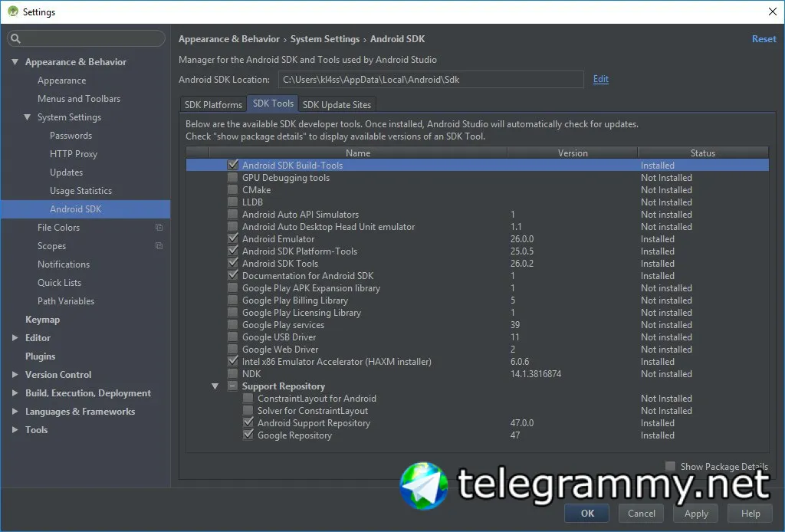Select the Google Web Driver row

click(x=477, y=350)
